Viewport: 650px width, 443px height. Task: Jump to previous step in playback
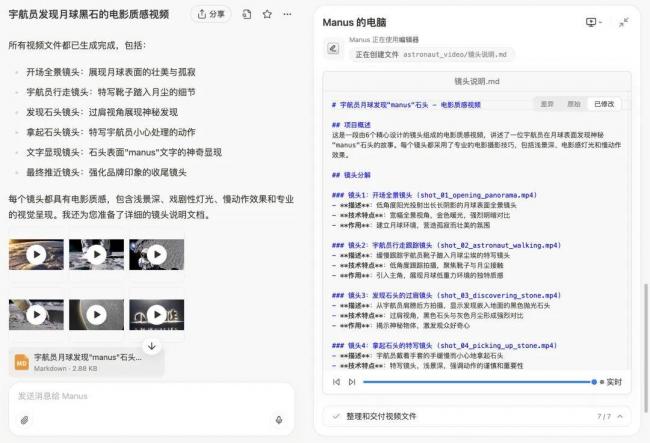[336, 381]
